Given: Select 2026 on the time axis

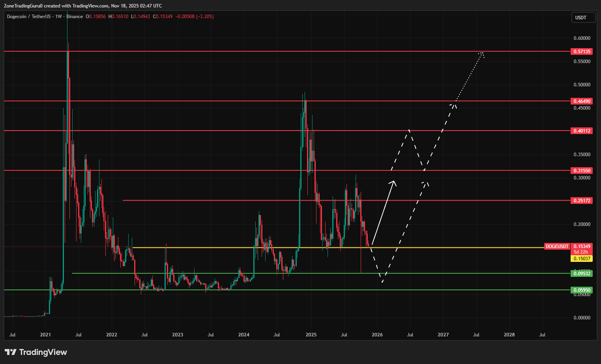Looking at the screenshot, I should click(377, 334).
